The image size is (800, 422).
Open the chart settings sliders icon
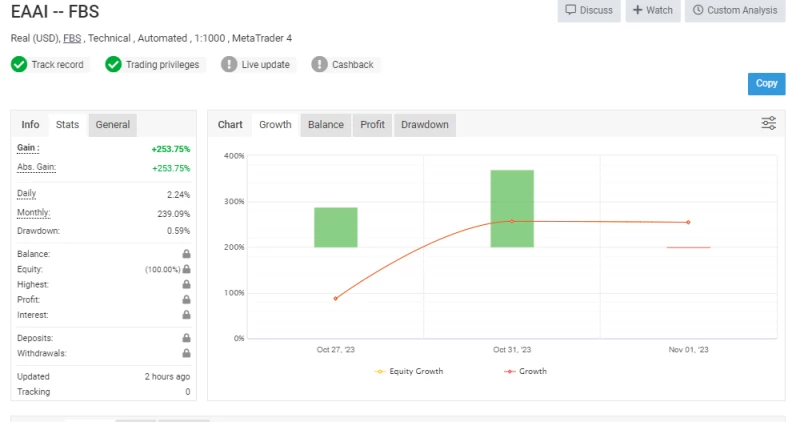[768, 124]
